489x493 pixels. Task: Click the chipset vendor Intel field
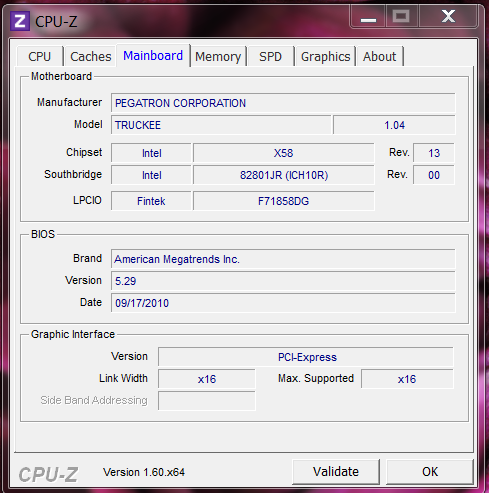click(151, 153)
